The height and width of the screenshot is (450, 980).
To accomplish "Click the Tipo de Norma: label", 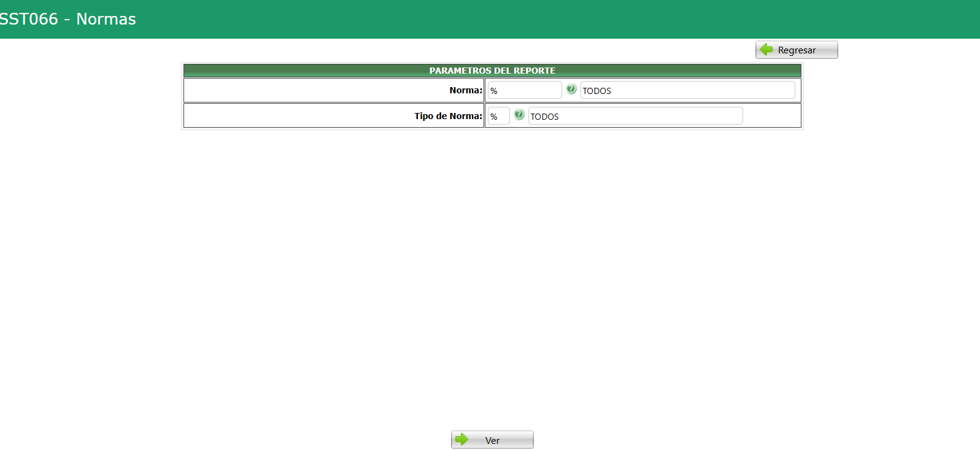I will pyautogui.click(x=448, y=116).
